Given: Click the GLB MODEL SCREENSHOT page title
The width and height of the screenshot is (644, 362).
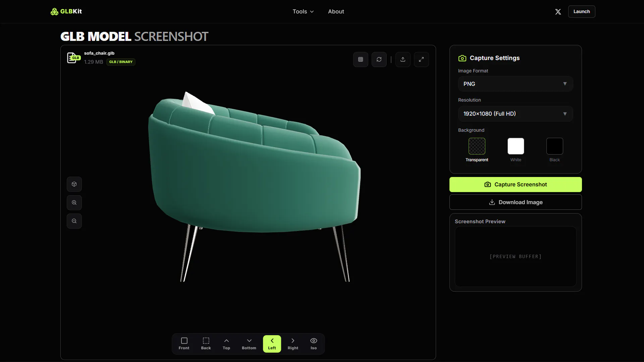Looking at the screenshot, I should coord(134,36).
